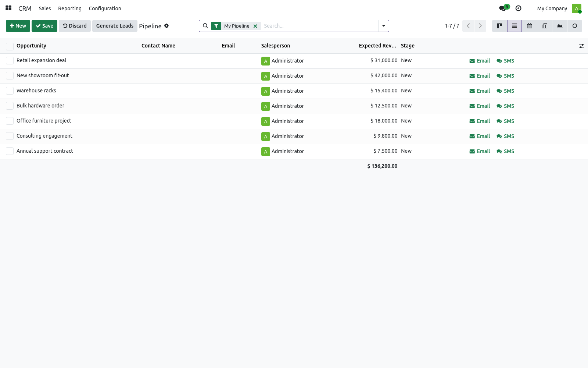Viewport: 588px width, 368px height.
Task: Check the Annual support contract row
Action: (x=10, y=151)
